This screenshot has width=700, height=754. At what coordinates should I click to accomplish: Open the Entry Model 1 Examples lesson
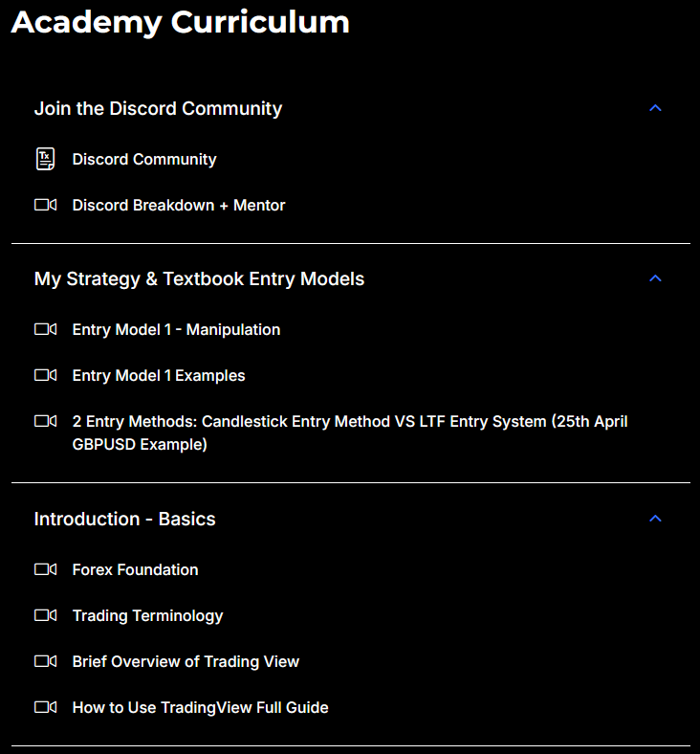click(x=159, y=376)
